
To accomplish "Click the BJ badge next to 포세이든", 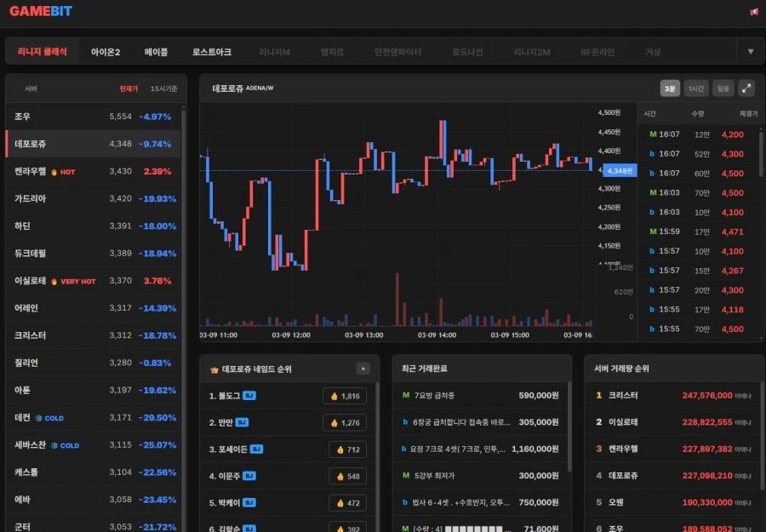I will [256, 449].
